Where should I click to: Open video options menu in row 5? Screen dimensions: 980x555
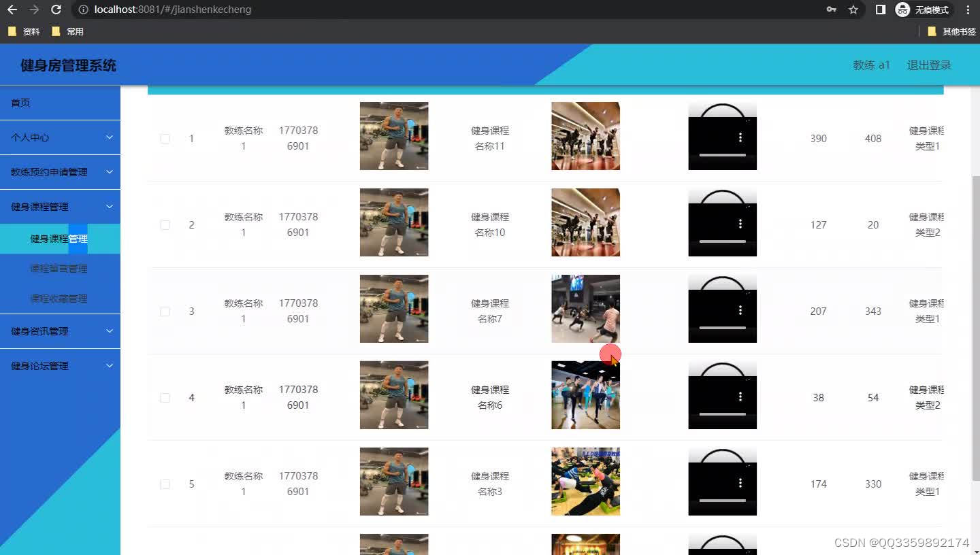[x=740, y=483]
